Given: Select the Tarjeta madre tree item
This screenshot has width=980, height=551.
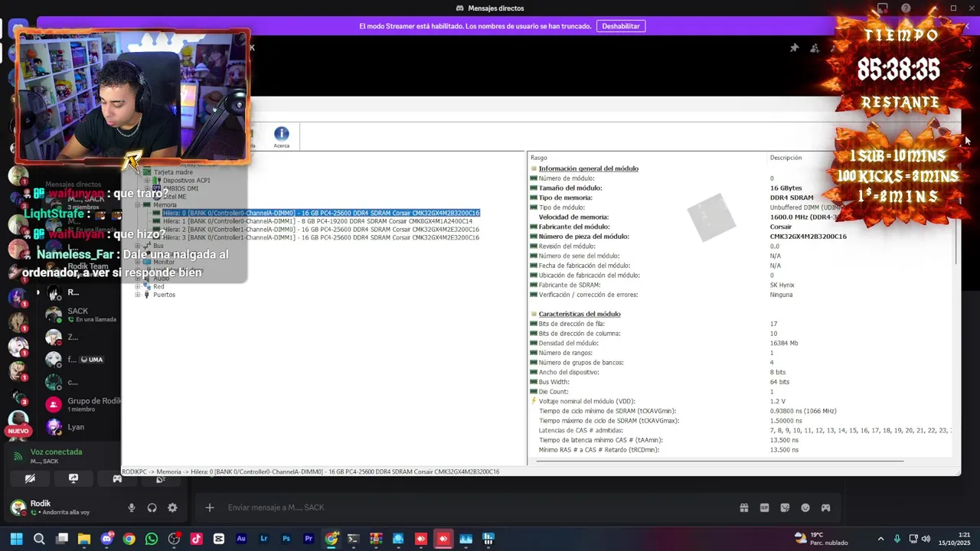Looking at the screenshot, I should point(173,172).
